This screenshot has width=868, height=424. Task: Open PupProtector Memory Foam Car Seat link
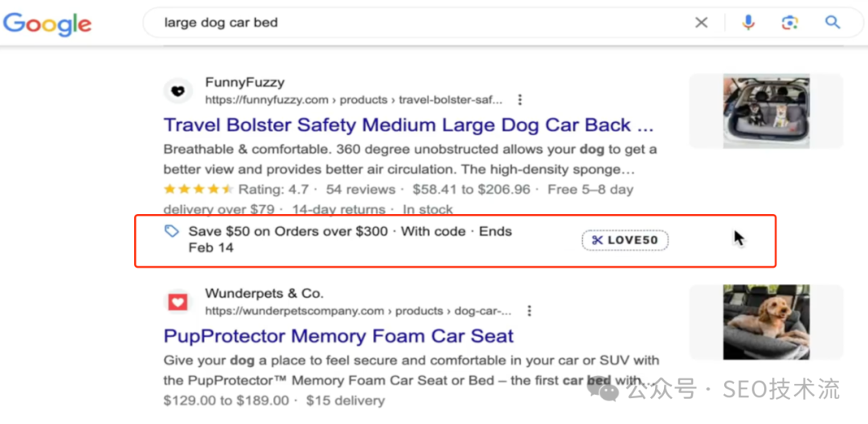[x=338, y=336]
